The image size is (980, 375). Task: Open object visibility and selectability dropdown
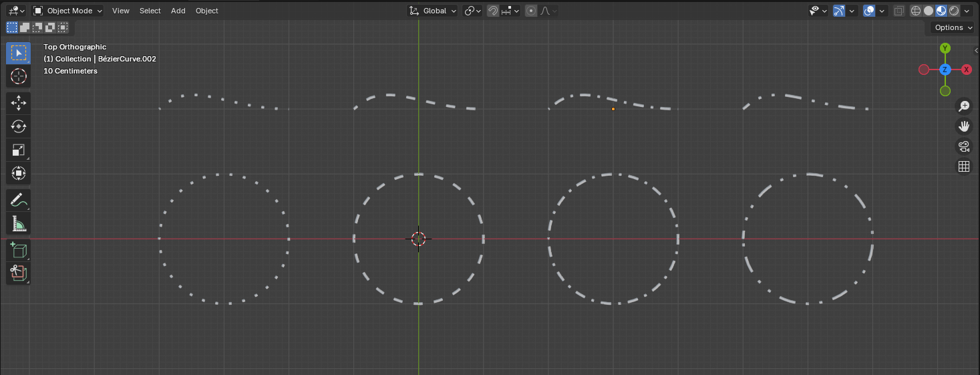click(x=818, y=11)
